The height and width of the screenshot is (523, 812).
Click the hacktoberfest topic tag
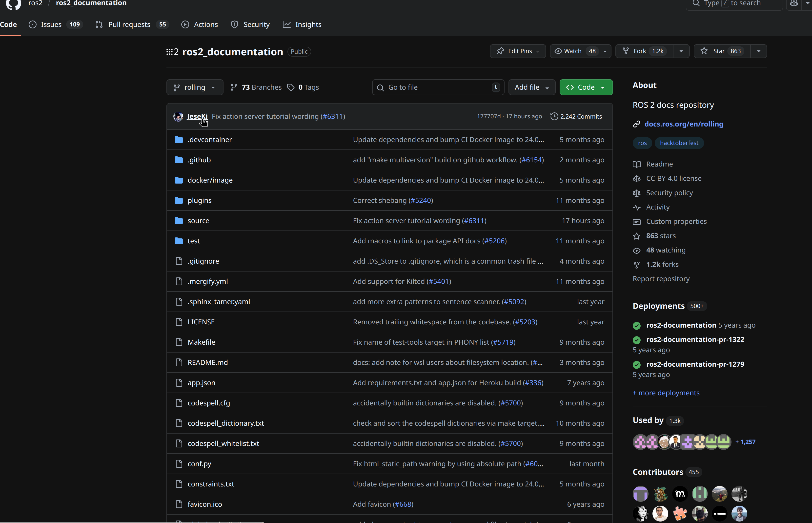679,143
